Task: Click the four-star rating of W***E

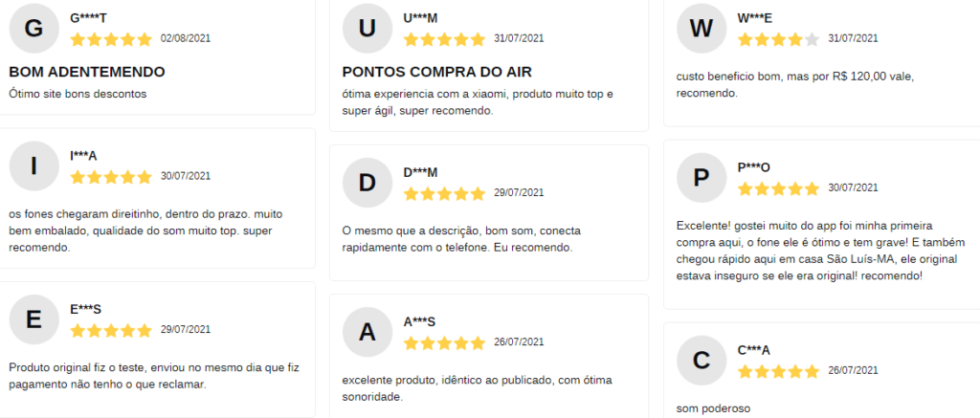Action: click(x=778, y=39)
